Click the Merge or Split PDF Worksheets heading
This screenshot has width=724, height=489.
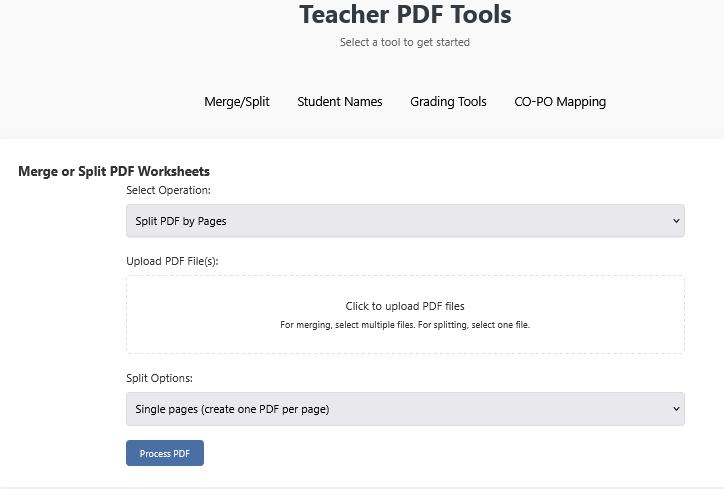coord(114,171)
